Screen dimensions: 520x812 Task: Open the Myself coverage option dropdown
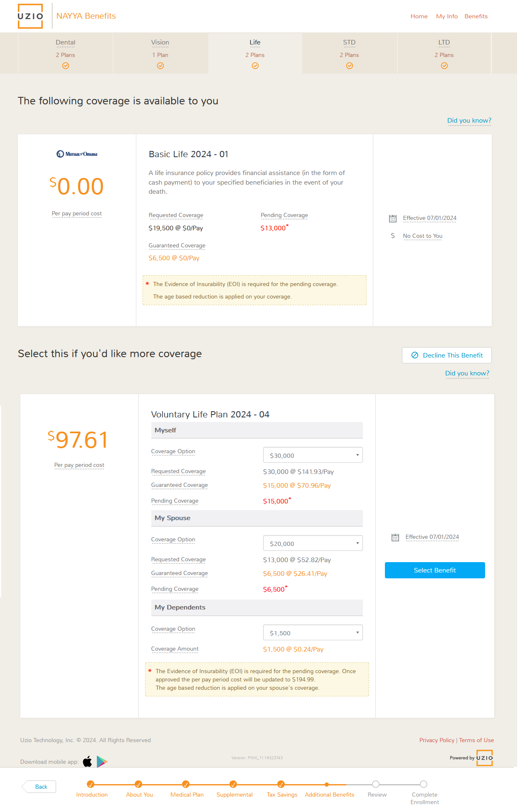pos(313,455)
